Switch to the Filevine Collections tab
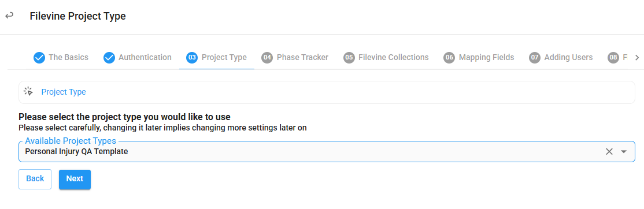This screenshot has width=644, height=209. 386,57
